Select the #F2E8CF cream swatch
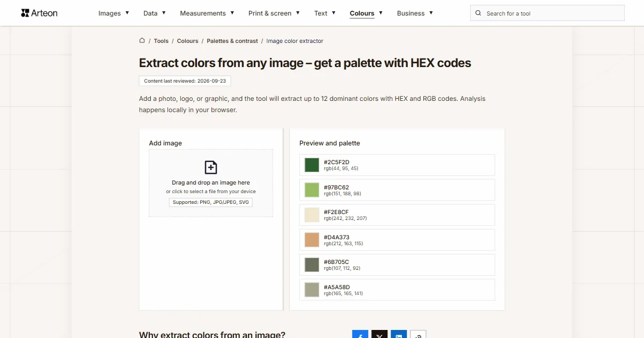 tap(312, 215)
